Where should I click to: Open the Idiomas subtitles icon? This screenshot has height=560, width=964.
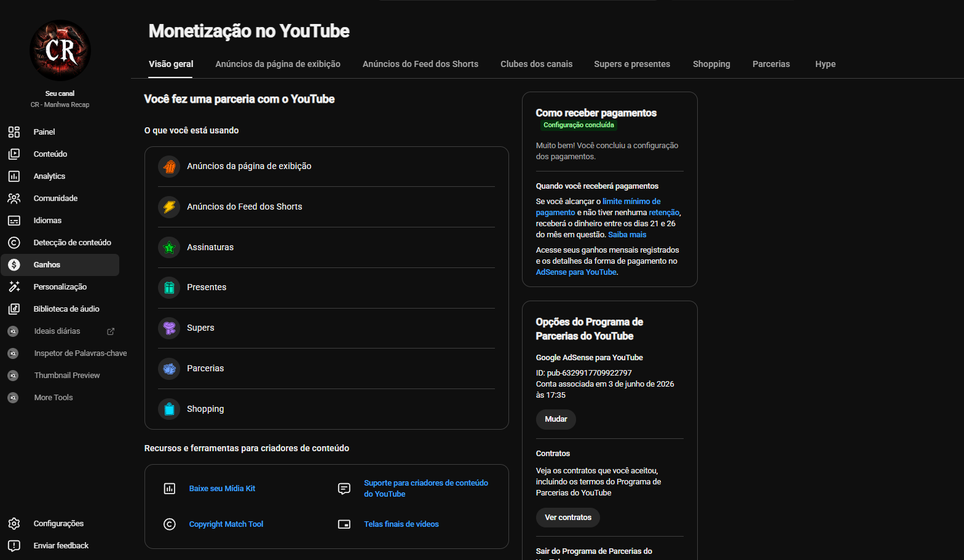tap(14, 221)
